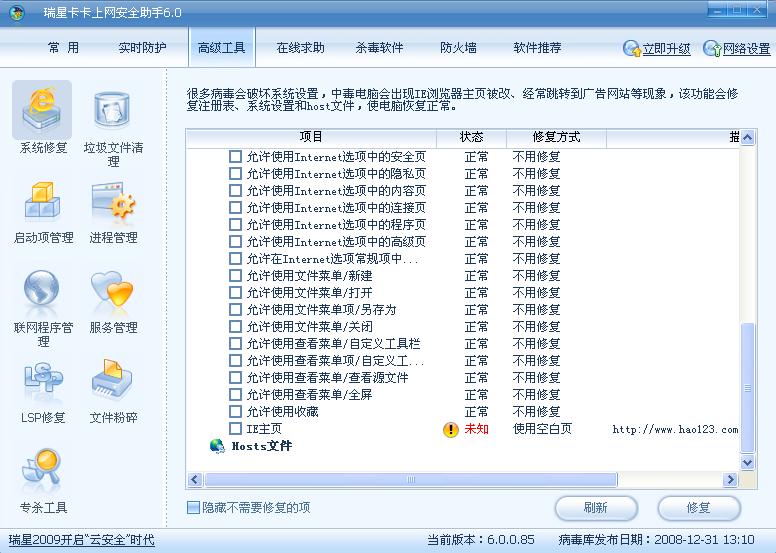Image resolution: width=776 pixels, height=553 pixels.
Task: Check 允许使用Internet选项中的隐私页 checkbox
Action: click(x=236, y=174)
